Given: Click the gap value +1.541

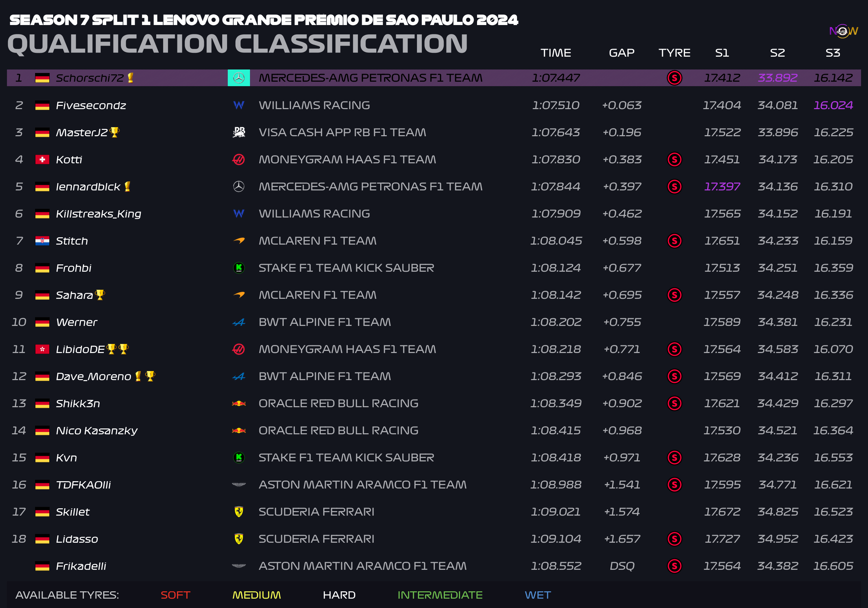Looking at the screenshot, I should [621, 485].
